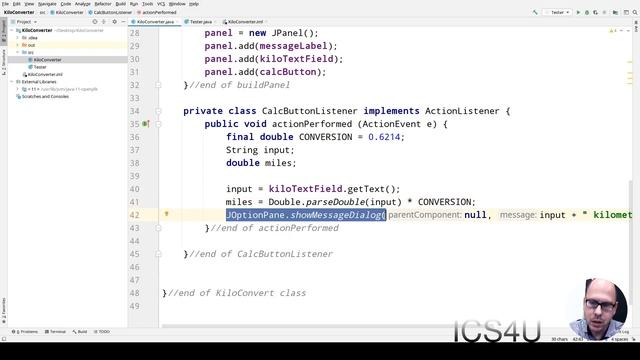Open the TODO tool window
640x360 pixels.
point(102,331)
